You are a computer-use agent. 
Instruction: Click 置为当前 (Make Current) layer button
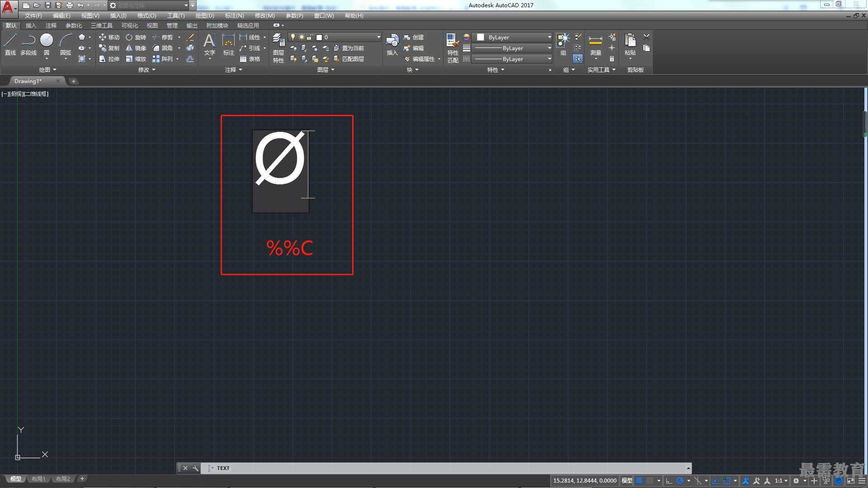click(x=349, y=48)
